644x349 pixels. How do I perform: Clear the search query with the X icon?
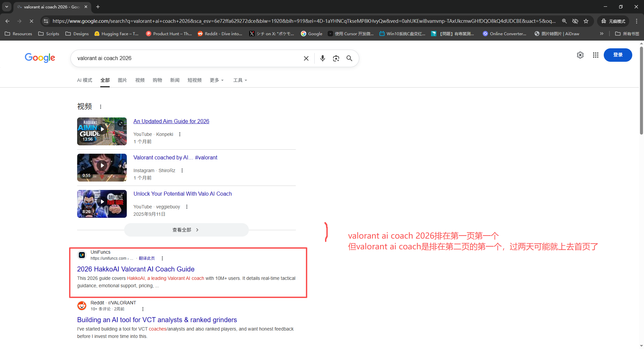click(306, 58)
